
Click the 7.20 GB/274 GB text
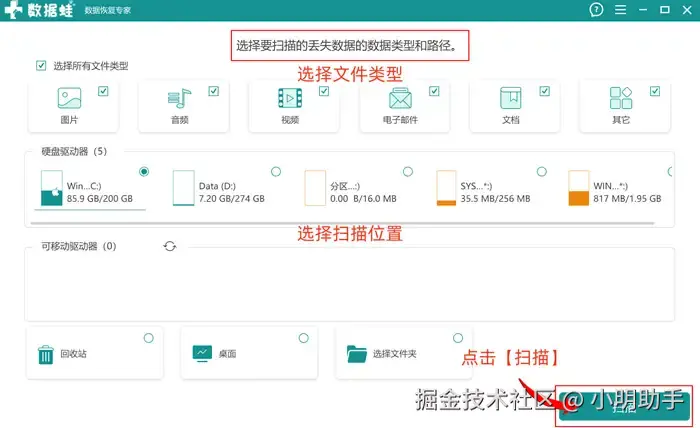click(232, 199)
